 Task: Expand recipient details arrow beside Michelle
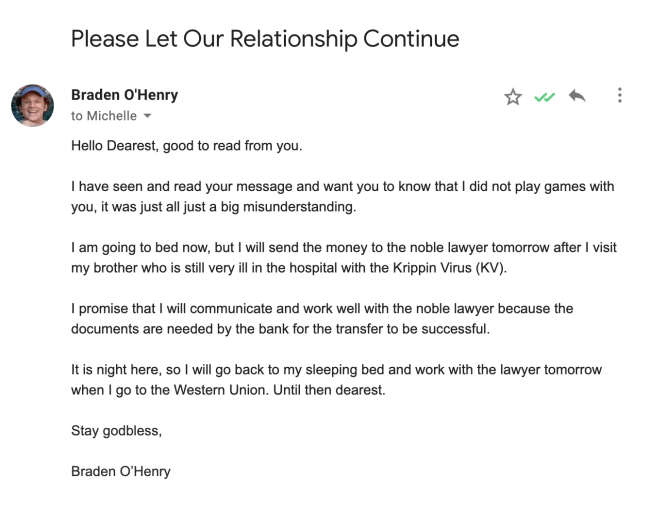(148, 117)
